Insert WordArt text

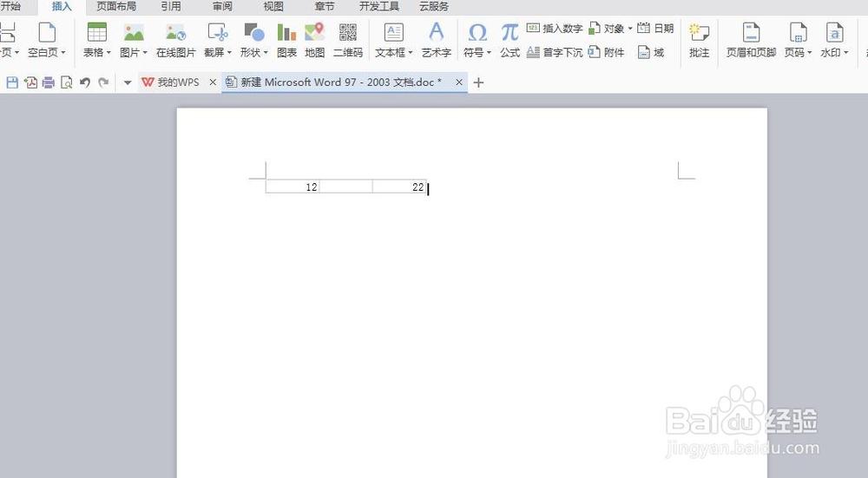[437, 39]
